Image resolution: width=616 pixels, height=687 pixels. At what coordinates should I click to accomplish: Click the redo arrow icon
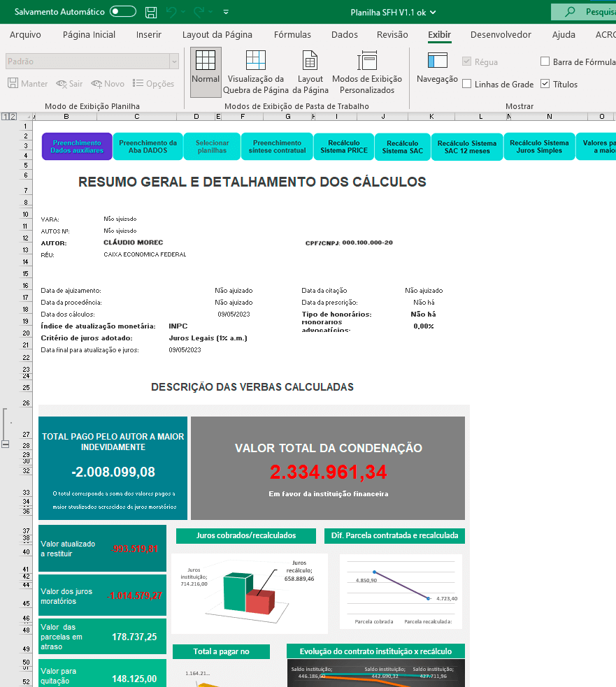[199, 13]
